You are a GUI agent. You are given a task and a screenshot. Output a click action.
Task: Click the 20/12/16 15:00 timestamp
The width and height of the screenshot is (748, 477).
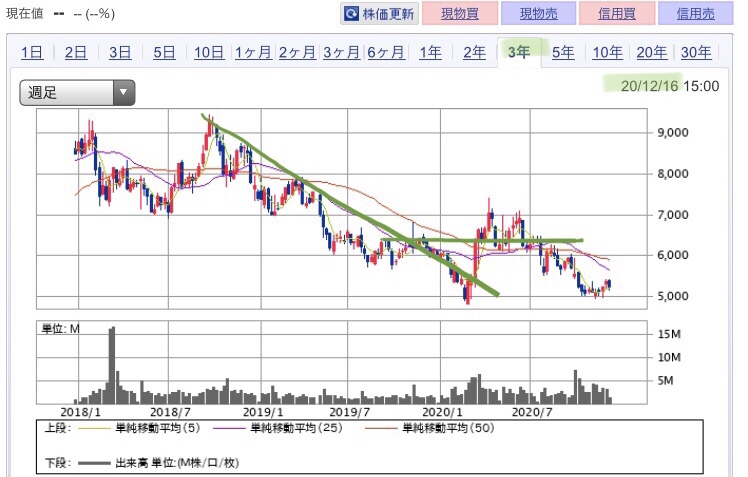[670, 86]
